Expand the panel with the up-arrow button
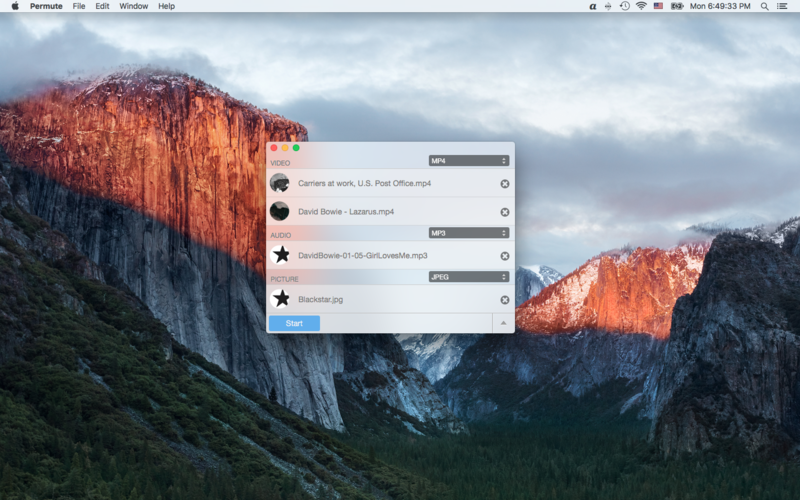800x500 pixels. pyautogui.click(x=503, y=323)
